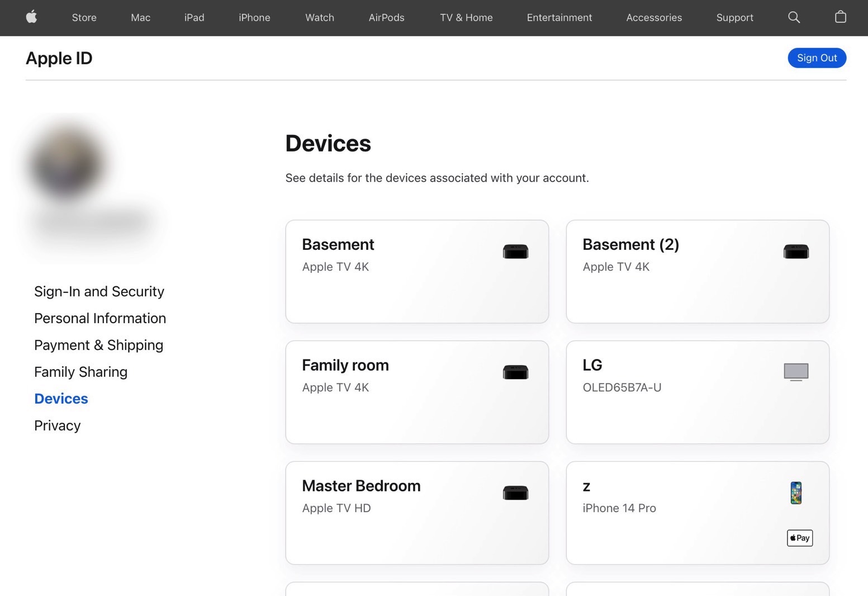Open the Master Bedroom device name
868x596 pixels.
click(x=361, y=486)
